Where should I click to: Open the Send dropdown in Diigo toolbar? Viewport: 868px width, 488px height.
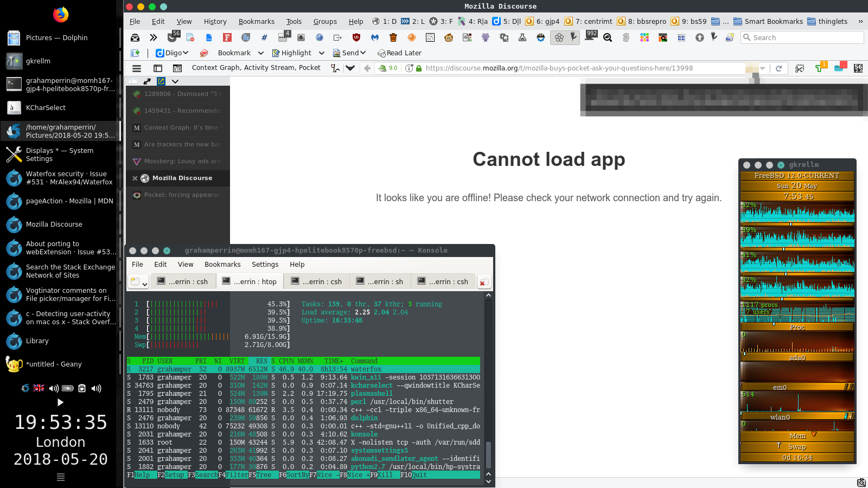click(349, 53)
